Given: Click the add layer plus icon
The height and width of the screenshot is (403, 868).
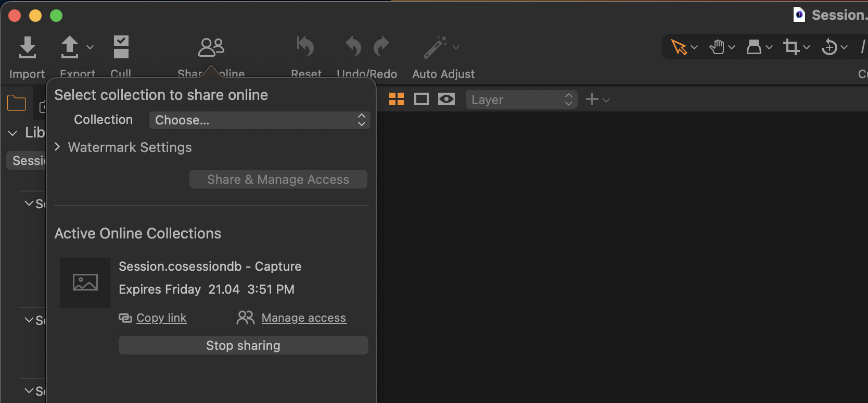Looking at the screenshot, I should 592,99.
